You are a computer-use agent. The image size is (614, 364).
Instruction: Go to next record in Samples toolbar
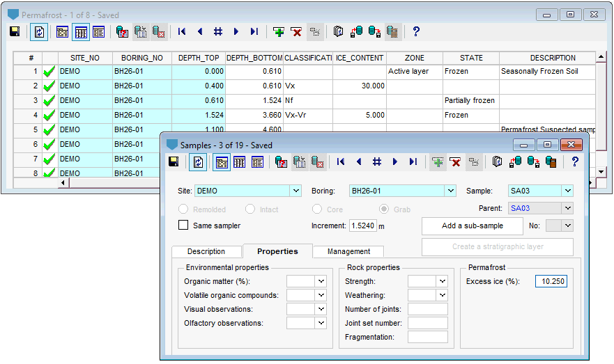pyautogui.click(x=394, y=161)
